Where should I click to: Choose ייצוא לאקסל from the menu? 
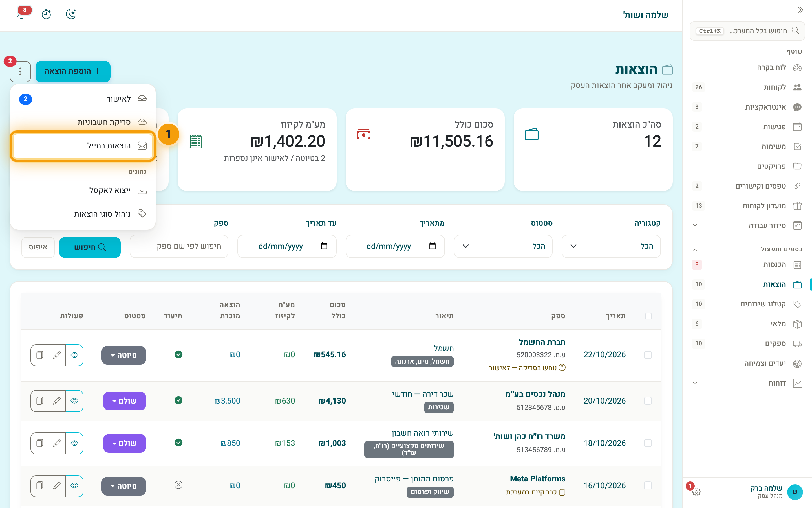point(83,190)
